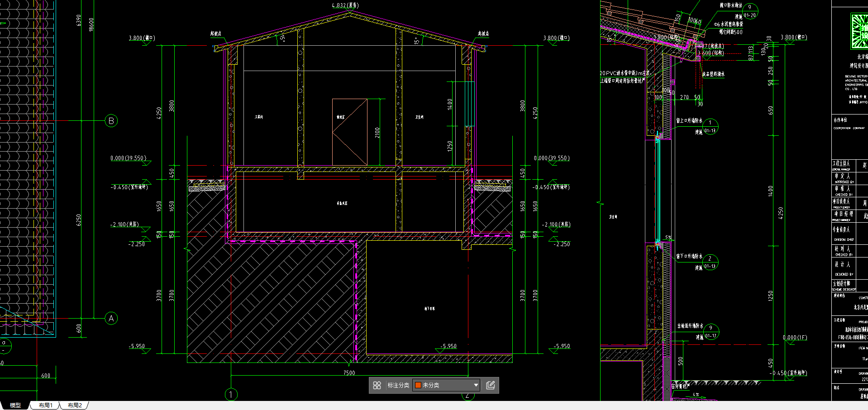
Task: Click the 2100 door height dimension
Action: [x=377, y=133]
